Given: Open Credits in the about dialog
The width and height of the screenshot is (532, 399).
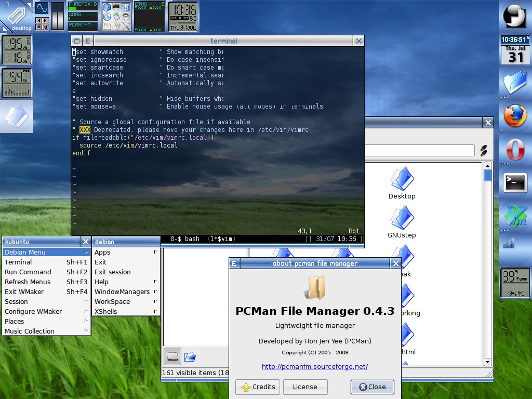Looking at the screenshot, I should click(258, 387).
